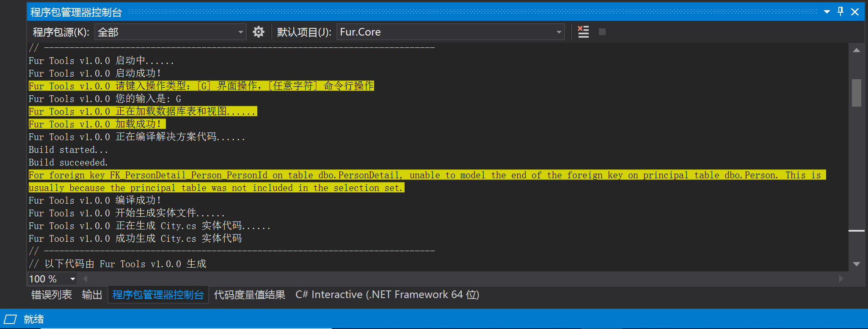Open the 100 % zoom level dropdown
This screenshot has width=868, height=329.
click(x=72, y=279)
